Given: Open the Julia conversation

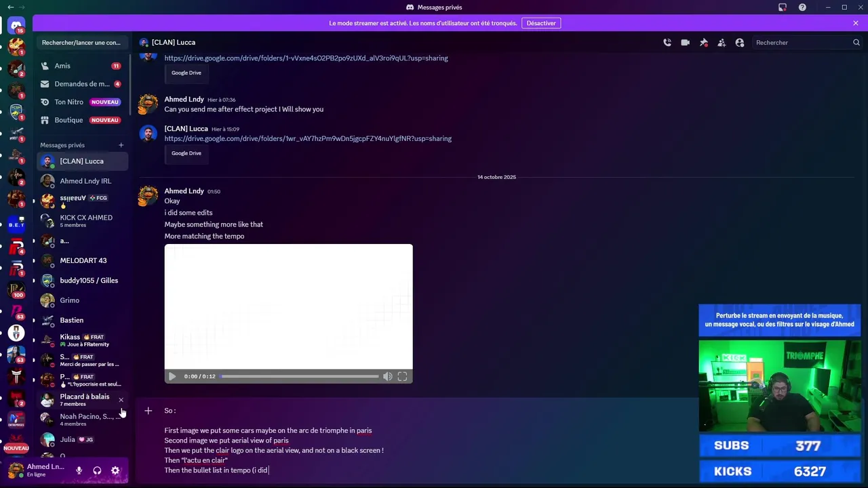Looking at the screenshot, I should [82, 439].
